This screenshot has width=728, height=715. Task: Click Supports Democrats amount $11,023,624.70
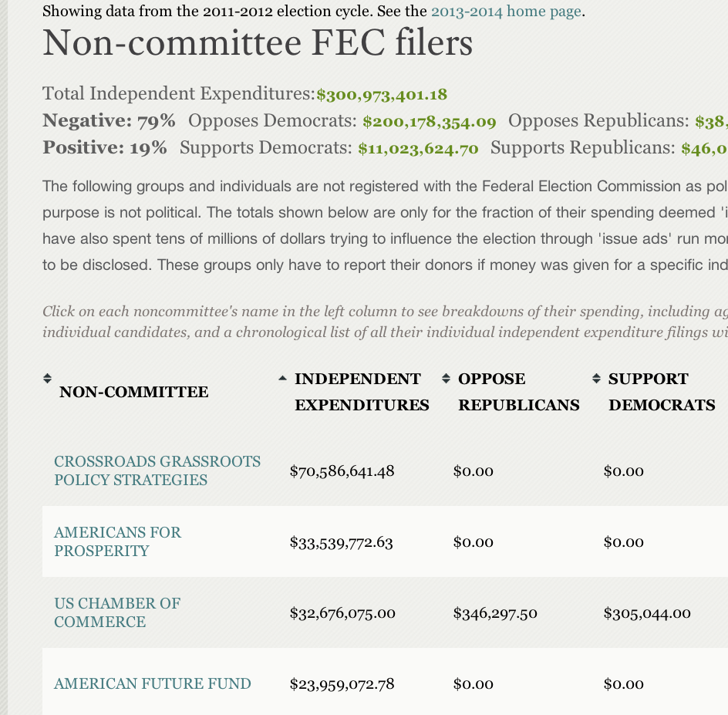[x=418, y=149]
